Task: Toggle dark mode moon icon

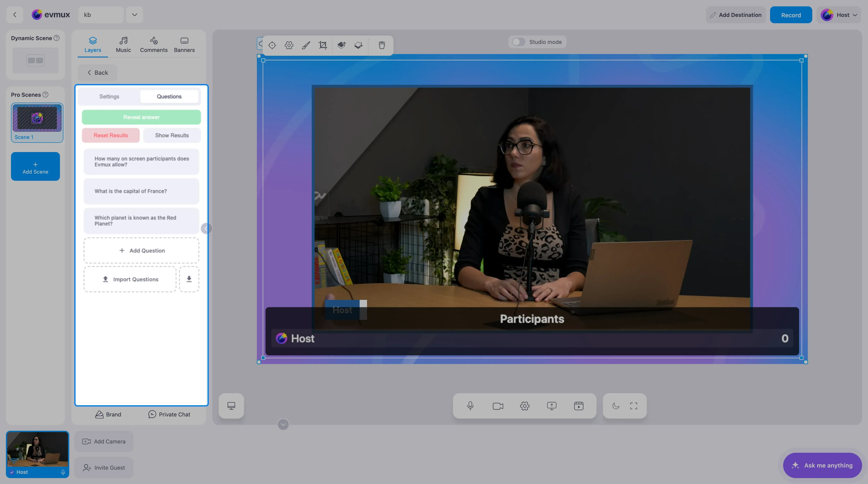Action: pos(616,406)
